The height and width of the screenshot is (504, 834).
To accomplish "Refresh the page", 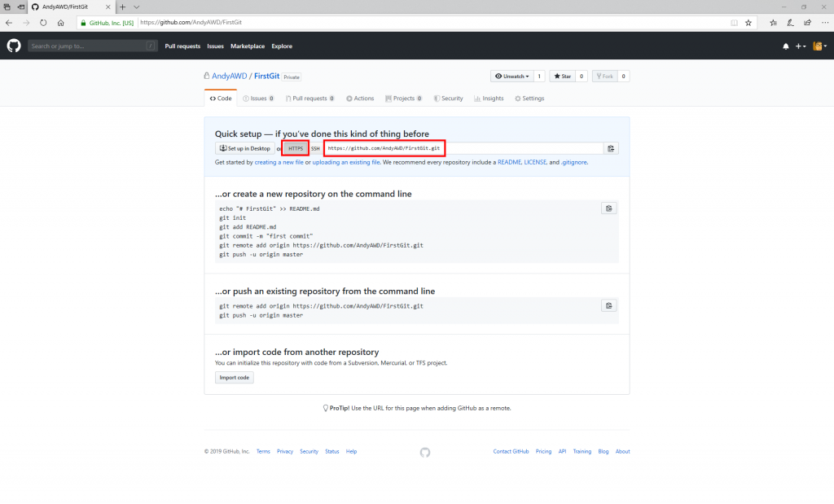I will pyautogui.click(x=43, y=23).
